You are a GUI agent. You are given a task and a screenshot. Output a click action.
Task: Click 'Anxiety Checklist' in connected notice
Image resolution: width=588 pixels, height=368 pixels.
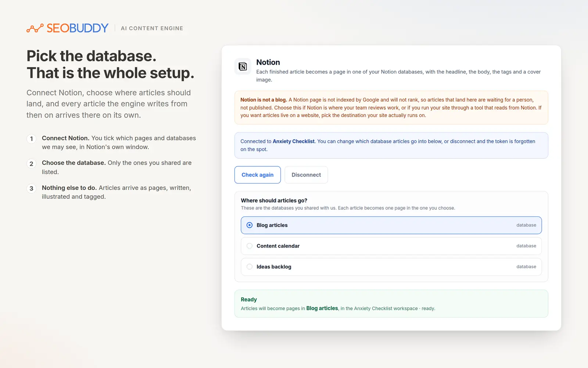[294, 141]
